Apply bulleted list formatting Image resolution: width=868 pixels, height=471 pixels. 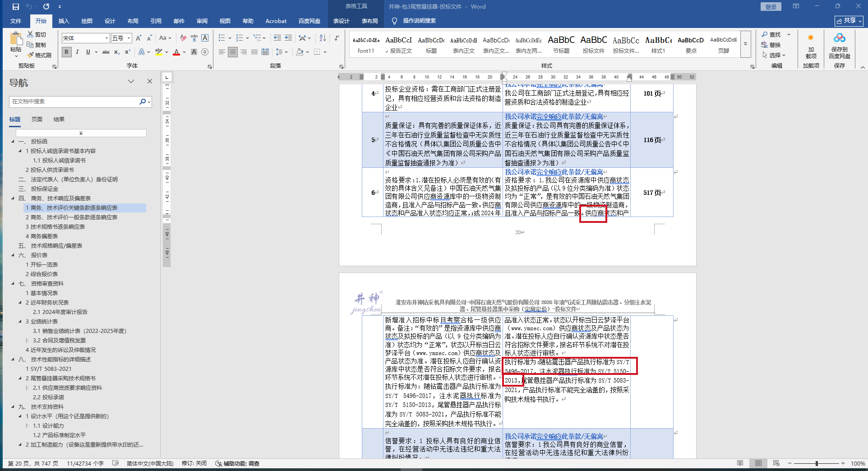[222, 38]
